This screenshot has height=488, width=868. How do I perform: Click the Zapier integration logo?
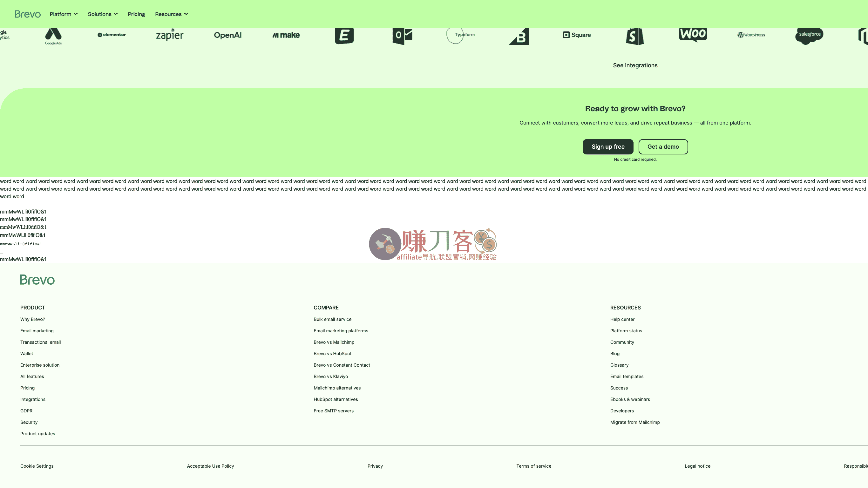[169, 35]
